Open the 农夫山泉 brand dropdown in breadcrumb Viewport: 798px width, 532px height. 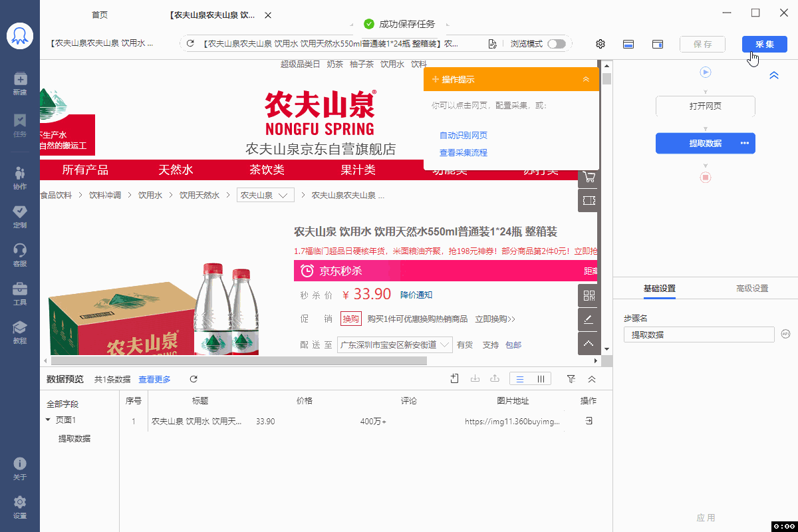pyautogui.click(x=265, y=196)
